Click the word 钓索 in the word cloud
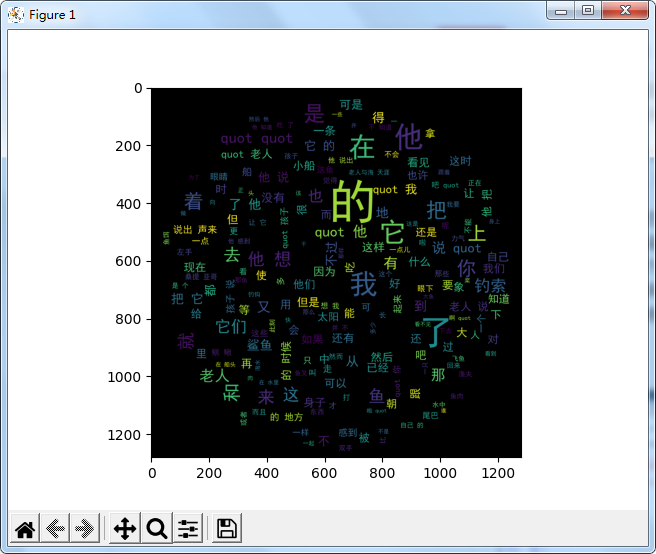The width and height of the screenshot is (656, 554). tap(490, 286)
